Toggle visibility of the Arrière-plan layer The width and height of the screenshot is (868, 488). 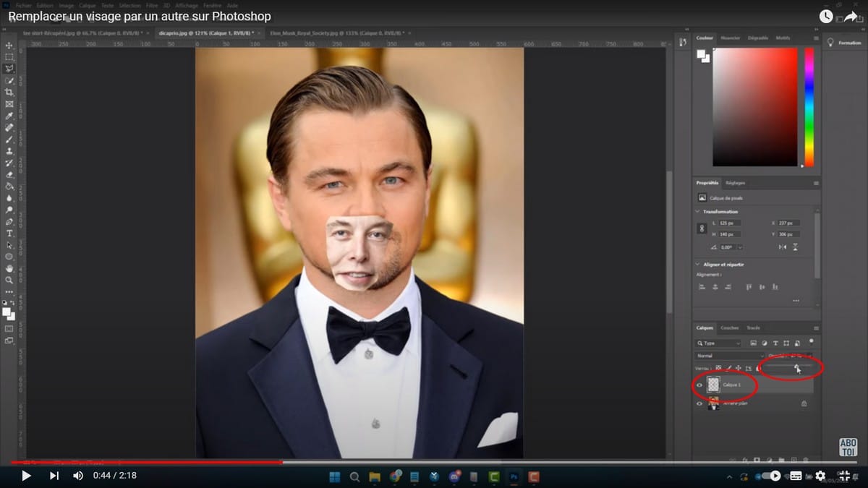[x=699, y=403]
